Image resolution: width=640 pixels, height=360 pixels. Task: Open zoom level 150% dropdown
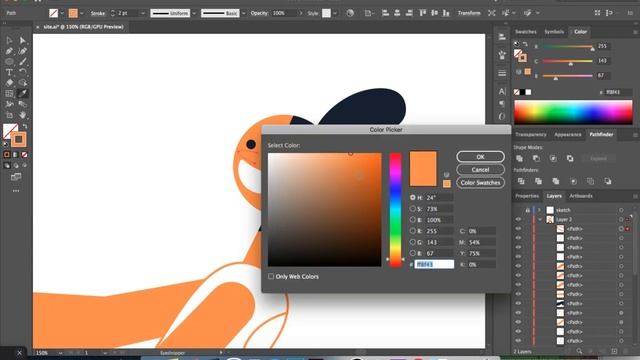coord(60,353)
